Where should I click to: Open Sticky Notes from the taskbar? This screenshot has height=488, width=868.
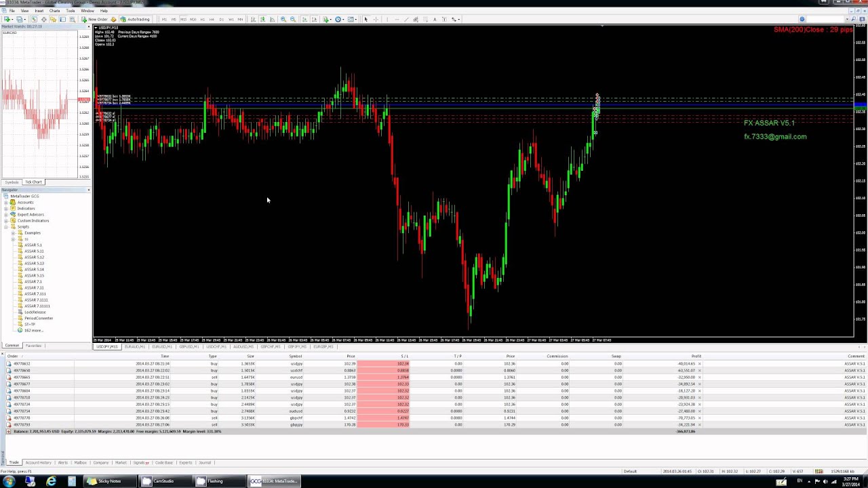pyautogui.click(x=108, y=481)
